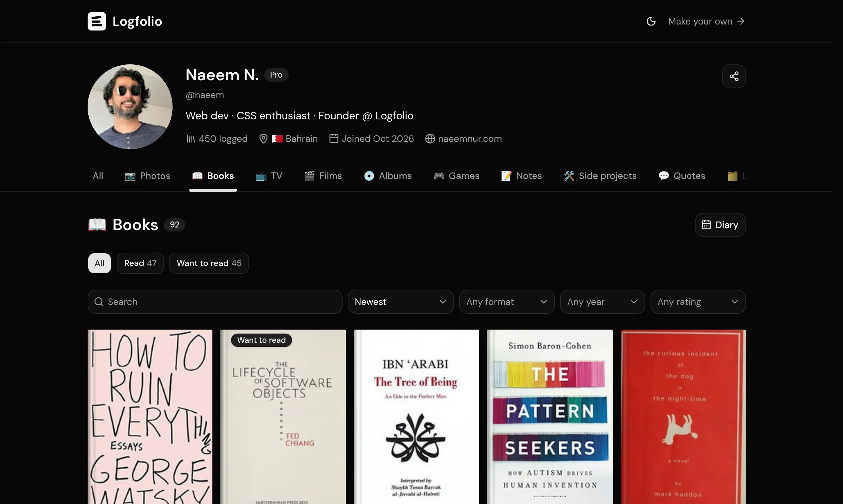This screenshot has height=504, width=843.
Task: Open The Pattern Seekers book cover
Action: [x=550, y=417]
